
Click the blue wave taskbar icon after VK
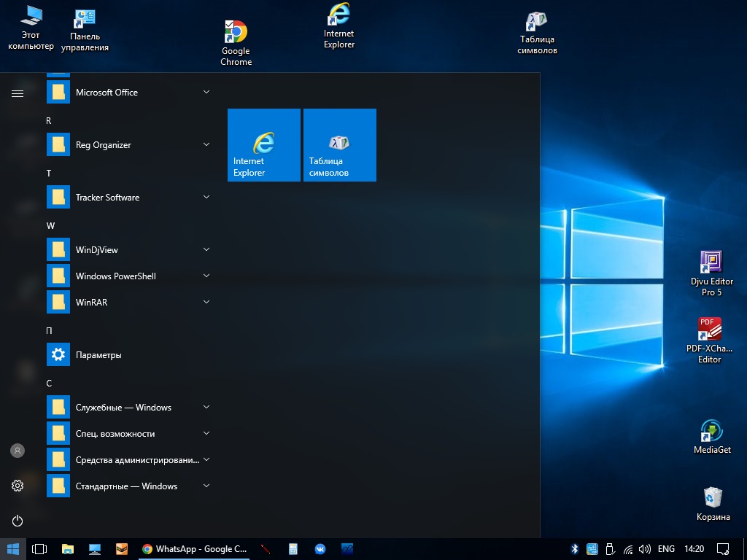point(347,549)
